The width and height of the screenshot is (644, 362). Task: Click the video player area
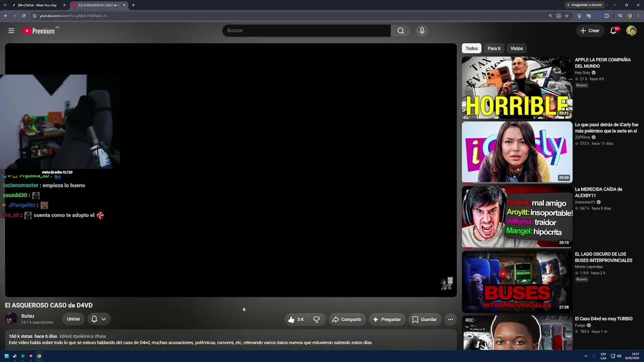pos(231,170)
